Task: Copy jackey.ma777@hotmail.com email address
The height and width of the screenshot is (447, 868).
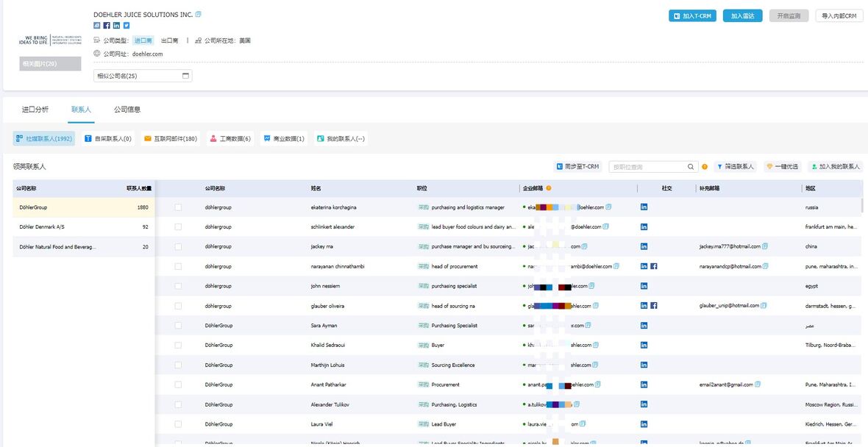Action: tap(764, 246)
